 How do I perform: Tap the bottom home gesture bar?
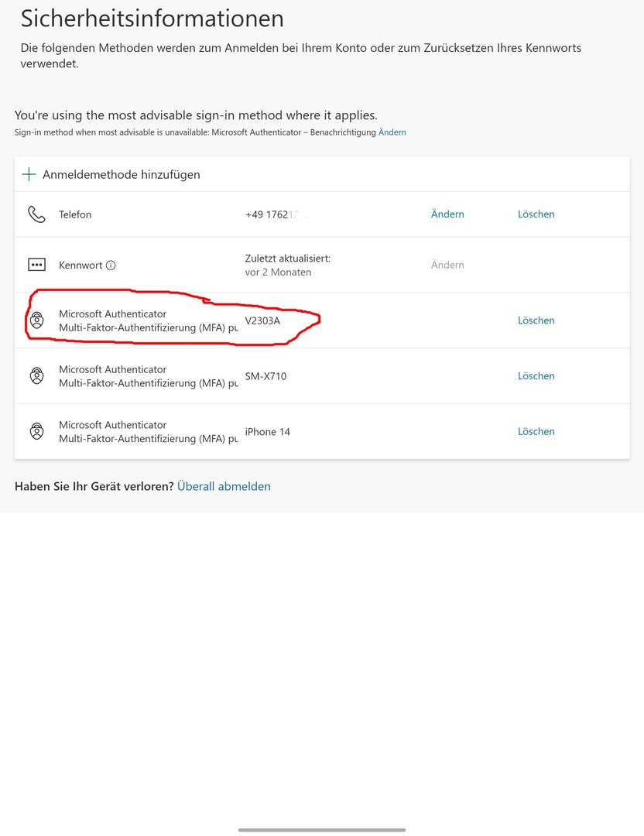pyautogui.click(x=322, y=830)
